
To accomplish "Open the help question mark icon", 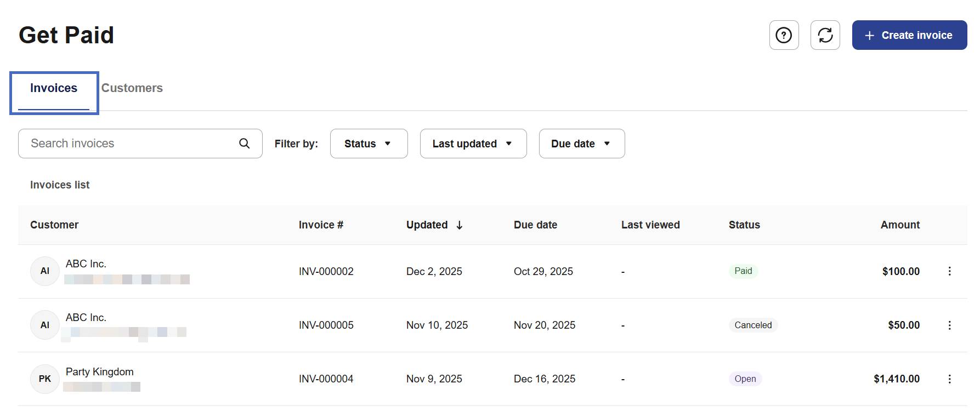I will click(x=784, y=35).
